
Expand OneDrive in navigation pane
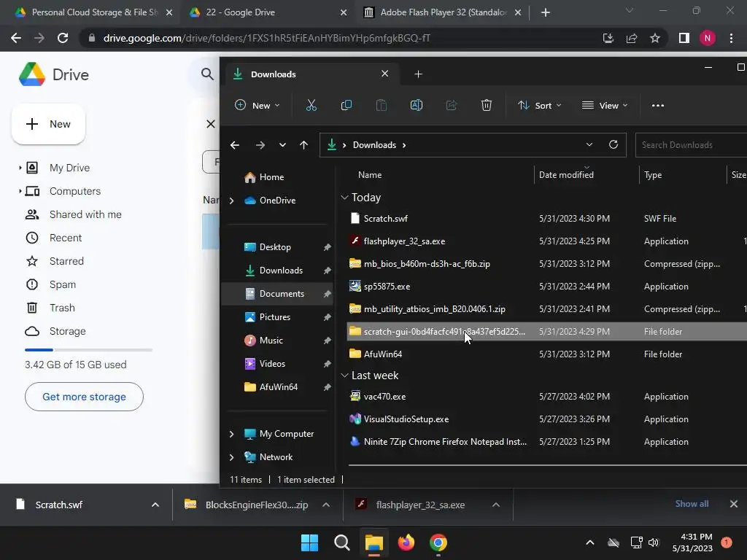pos(231,201)
